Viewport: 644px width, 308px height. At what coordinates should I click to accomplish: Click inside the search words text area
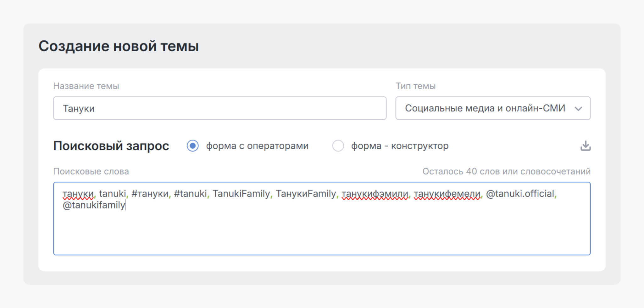[x=322, y=219]
